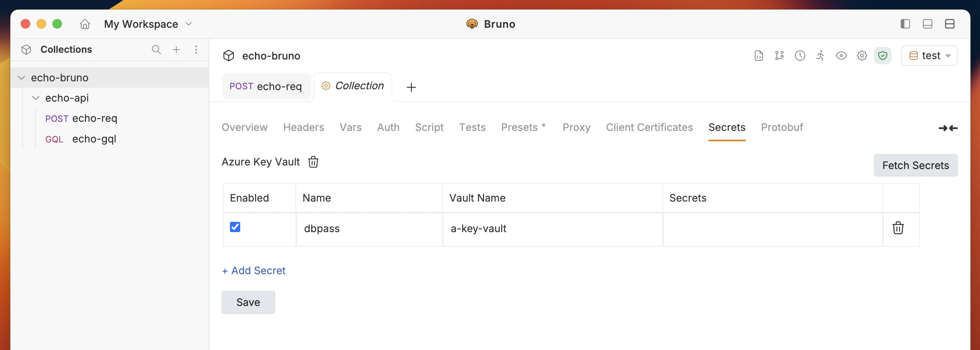Switch to the Auth tab
This screenshot has width=980, height=350.
pyautogui.click(x=388, y=127)
